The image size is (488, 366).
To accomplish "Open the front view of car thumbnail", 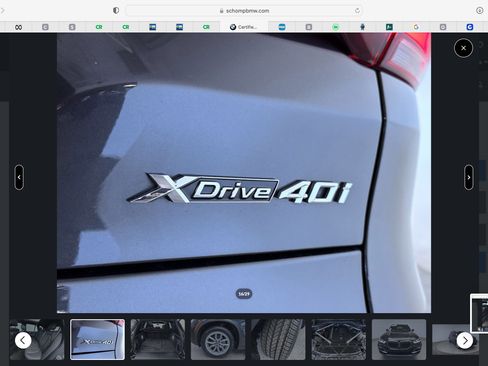I will (x=399, y=339).
